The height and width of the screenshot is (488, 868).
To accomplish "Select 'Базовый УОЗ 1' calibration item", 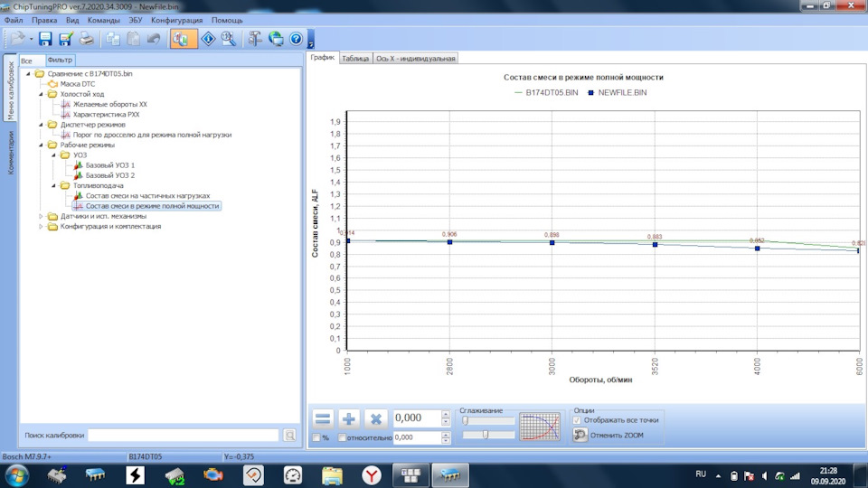I will [110, 165].
